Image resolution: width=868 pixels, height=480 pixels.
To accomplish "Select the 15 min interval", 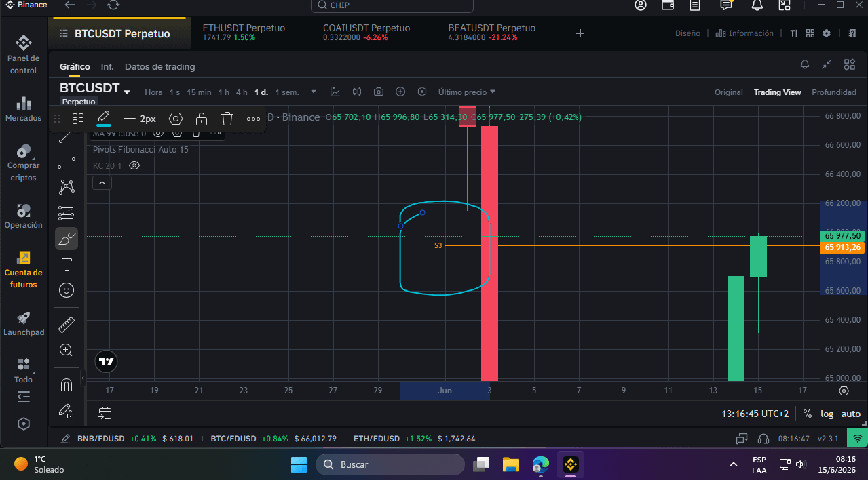I will [x=199, y=92].
